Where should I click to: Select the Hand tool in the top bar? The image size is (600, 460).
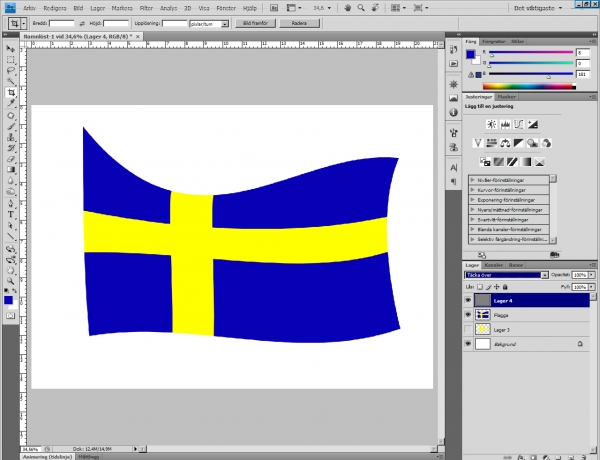(x=347, y=8)
